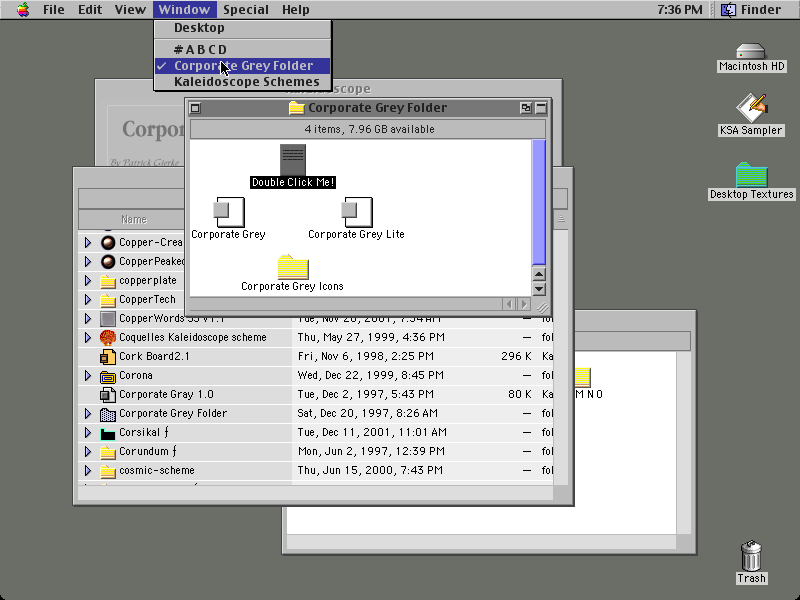
Task: Click the 80 K size cell
Action: point(519,394)
